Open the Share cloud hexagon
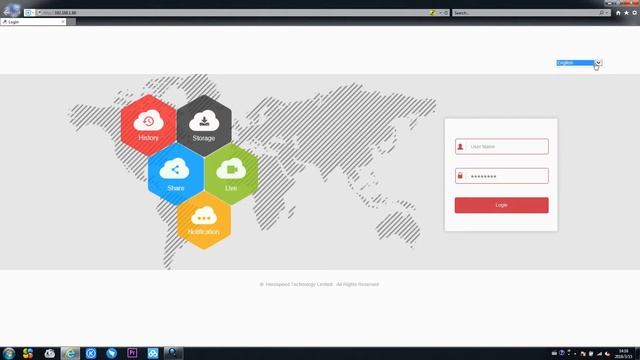 coord(176,174)
